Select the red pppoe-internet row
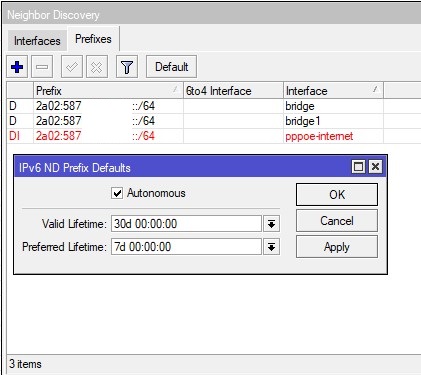 [x=213, y=136]
